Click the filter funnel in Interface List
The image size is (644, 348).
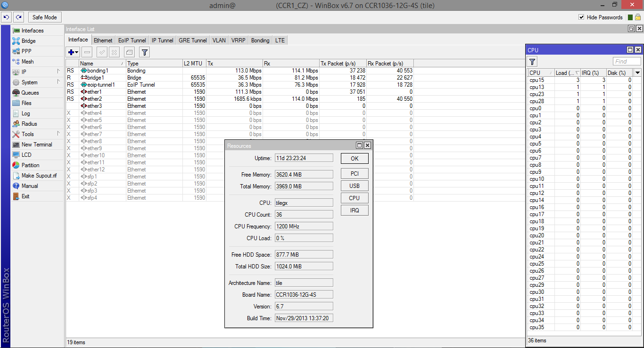point(145,52)
